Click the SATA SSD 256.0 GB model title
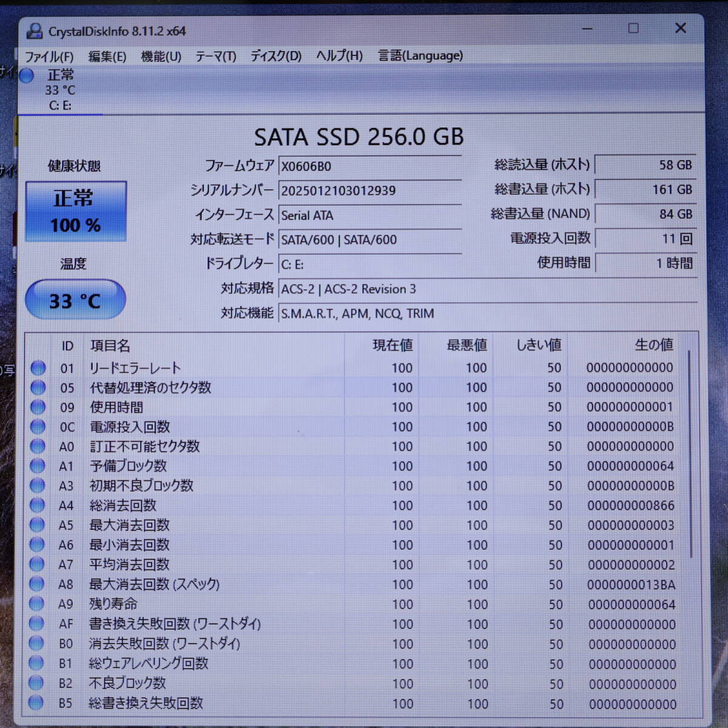Screen dimensions: 728x728 click(359, 137)
